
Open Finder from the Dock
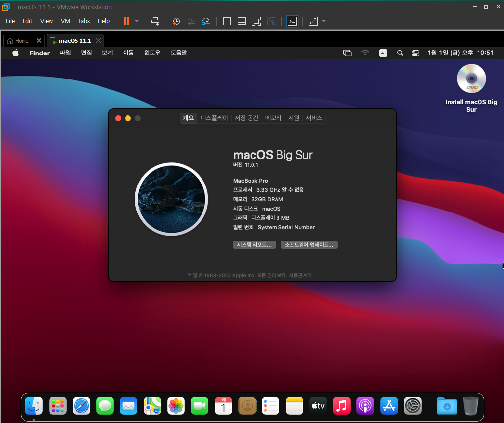coord(34,406)
